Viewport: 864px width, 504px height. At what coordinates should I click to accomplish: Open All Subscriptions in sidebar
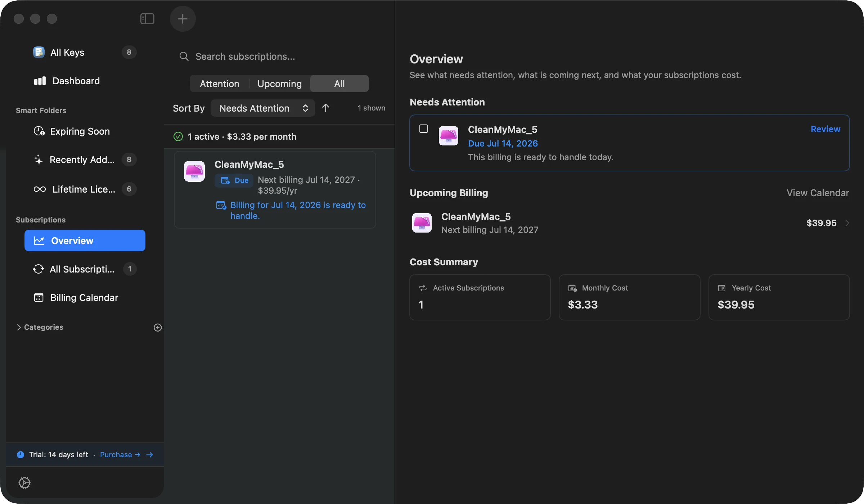(x=85, y=269)
